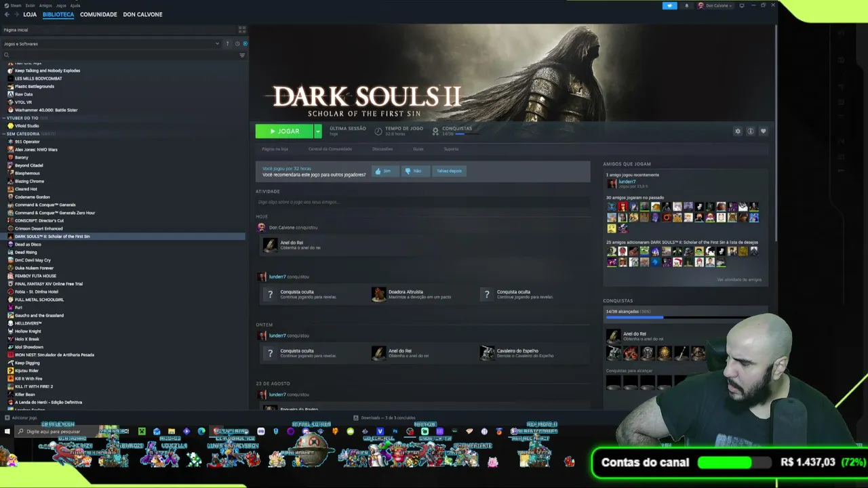
Task: Open the notifications bell
Action: 686,5
